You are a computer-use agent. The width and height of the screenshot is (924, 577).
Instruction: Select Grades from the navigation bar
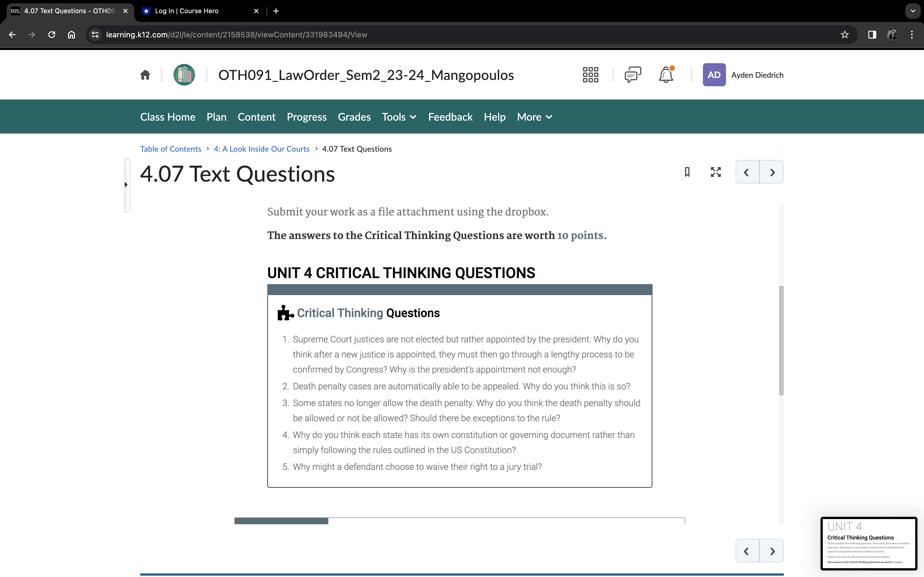point(354,117)
